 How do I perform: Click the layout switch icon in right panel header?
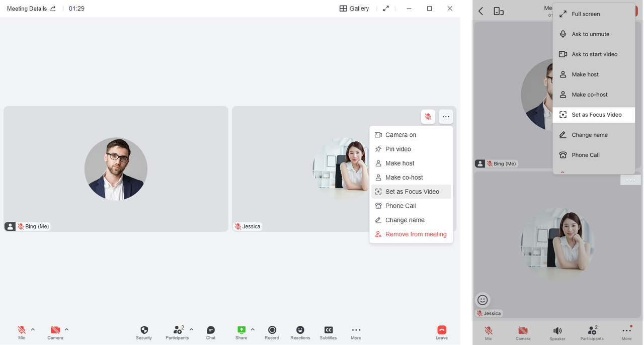click(499, 11)
